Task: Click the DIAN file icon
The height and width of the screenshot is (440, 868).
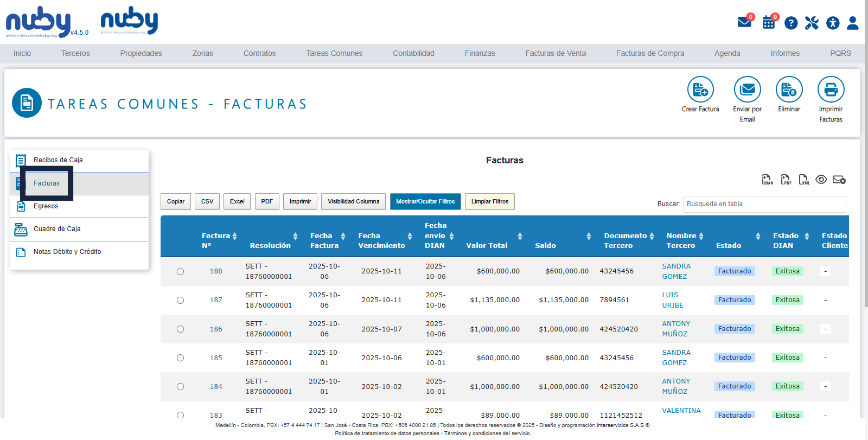Action: tap(767, 180)
